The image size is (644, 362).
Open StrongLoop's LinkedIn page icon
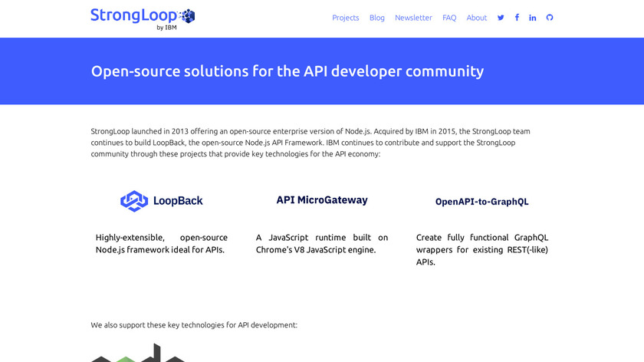[x=532, y=18]
